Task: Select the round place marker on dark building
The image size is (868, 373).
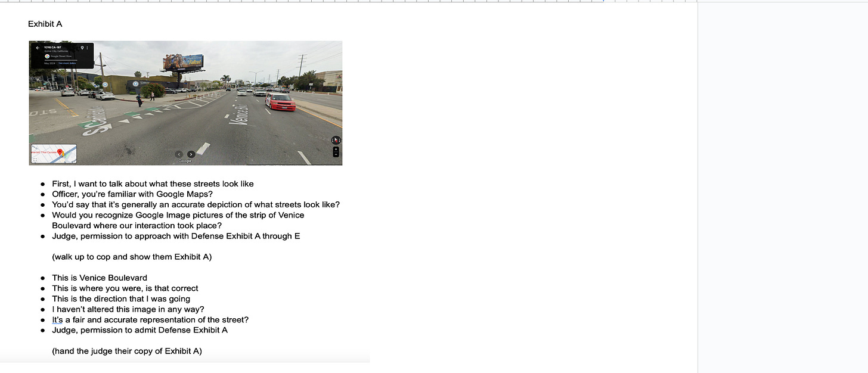Action: pyautogui.click(x=136, y=84)
